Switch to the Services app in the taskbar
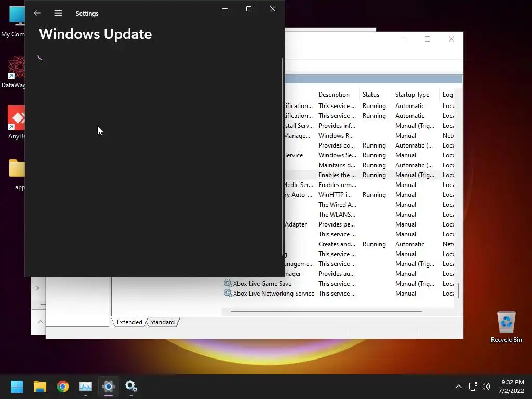 coord(131,386)
